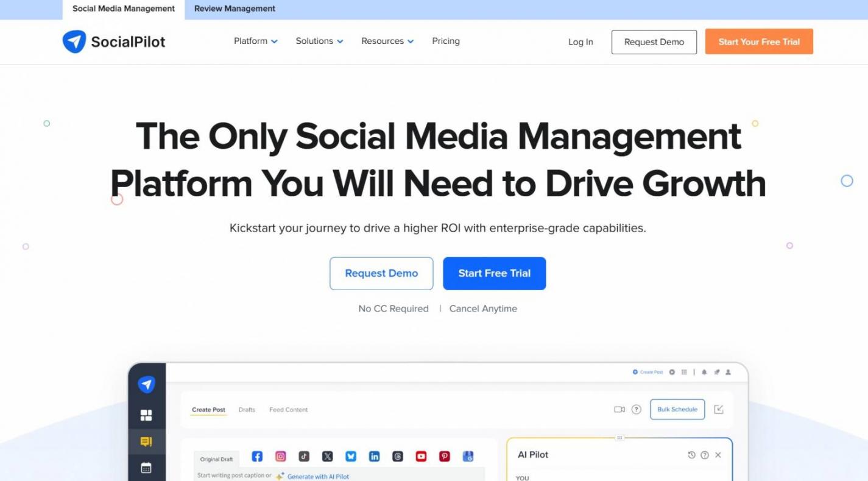The height and width of the screenshot is (481, 868).
Task: Open the dashboard grid icon in the sidebar
Action: click(146, 415)
